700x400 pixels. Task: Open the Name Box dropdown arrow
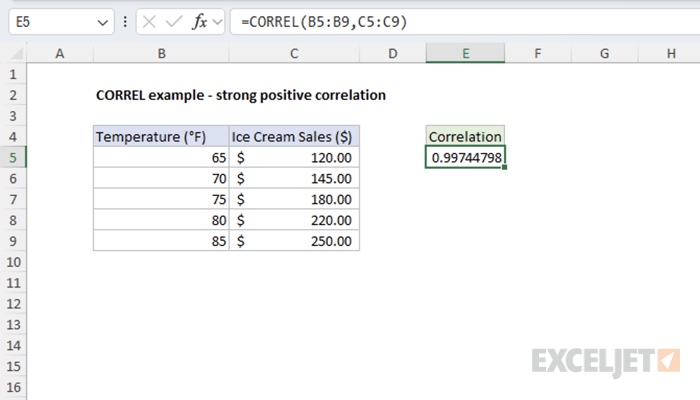click(103, 22)
